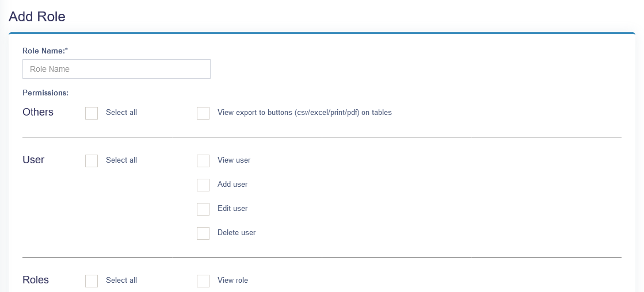Click the 'View role' label text

pos(233,281)
